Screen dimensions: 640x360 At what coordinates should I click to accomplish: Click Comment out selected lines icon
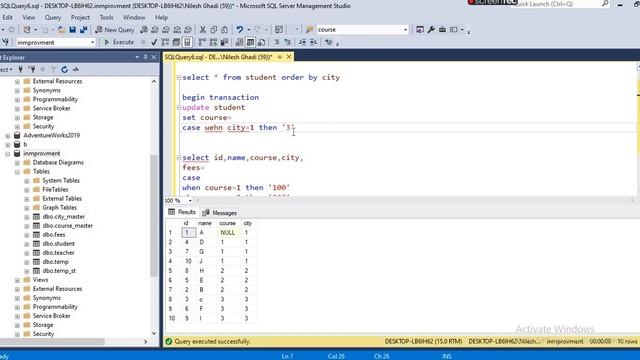(x=277, y=42)
